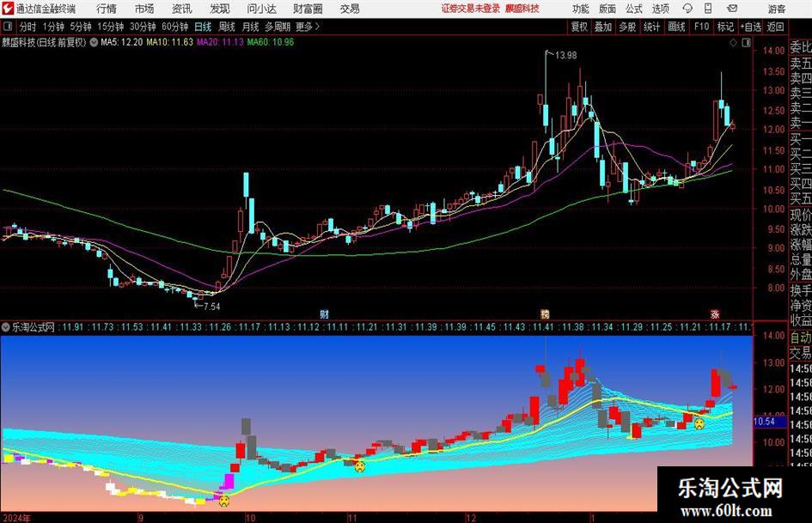
Task: Open the 选项 menu
Action: point(661,9)
